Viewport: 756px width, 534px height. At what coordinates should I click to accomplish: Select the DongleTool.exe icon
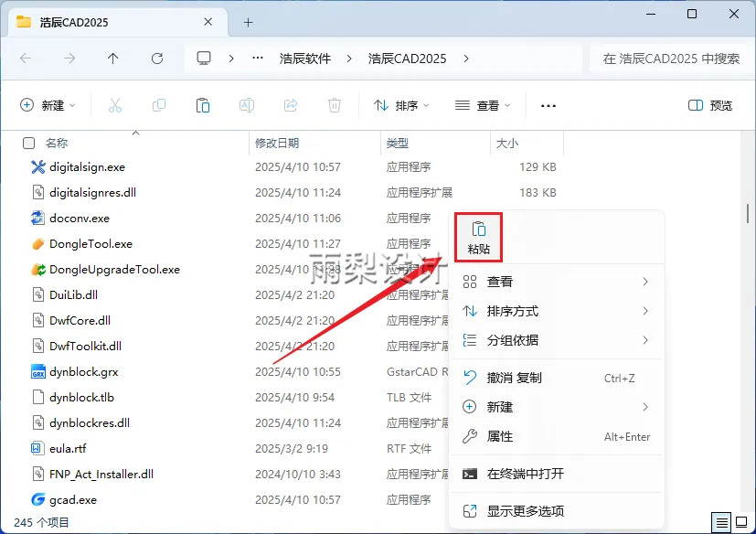[x=38, y=243]
